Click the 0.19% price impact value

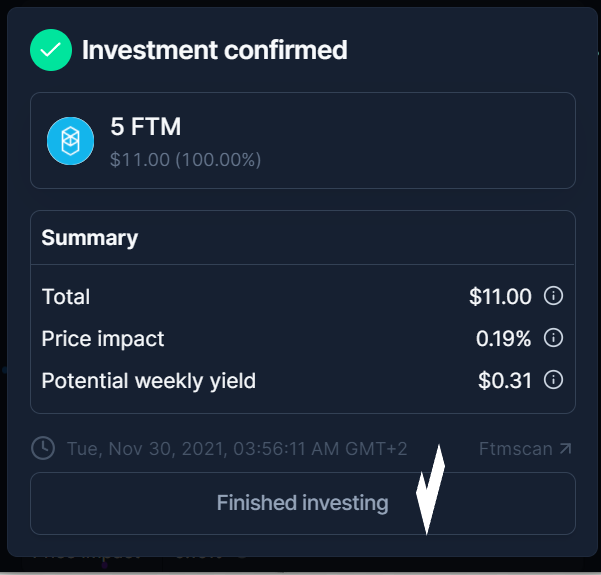pos(503,339)
